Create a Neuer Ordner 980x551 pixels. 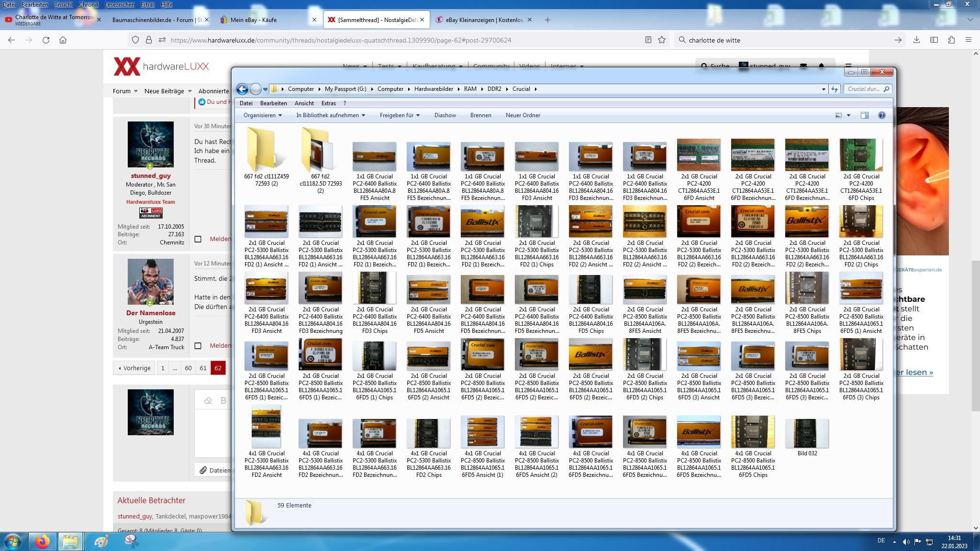[523, 115]
